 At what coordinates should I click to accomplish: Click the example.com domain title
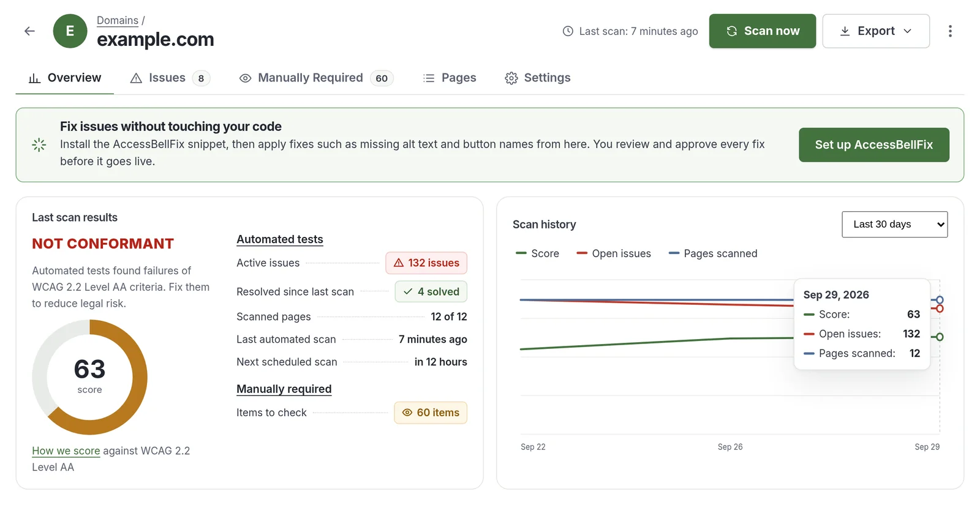(x=156, y=39)
